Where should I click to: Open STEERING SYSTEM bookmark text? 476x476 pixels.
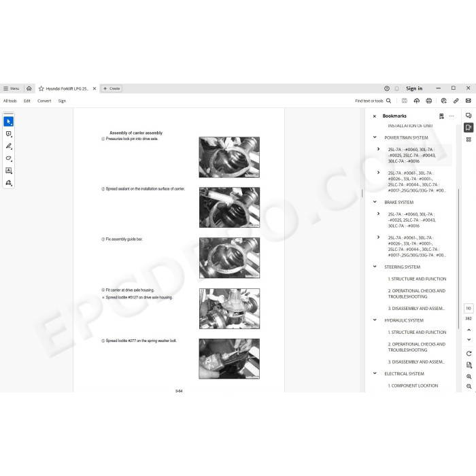pos(403,267)
